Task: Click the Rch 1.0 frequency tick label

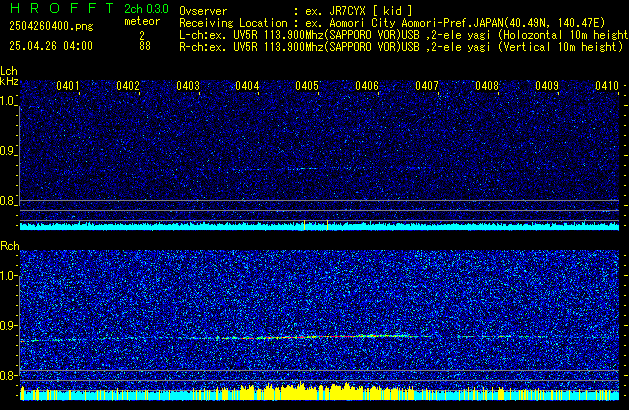Action: [8, 276]
